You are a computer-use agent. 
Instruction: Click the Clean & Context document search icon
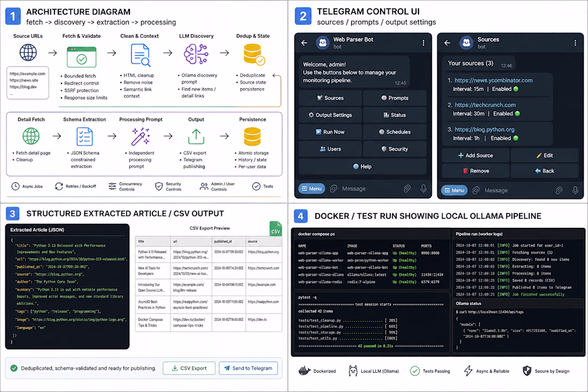(x=140, y=55)
